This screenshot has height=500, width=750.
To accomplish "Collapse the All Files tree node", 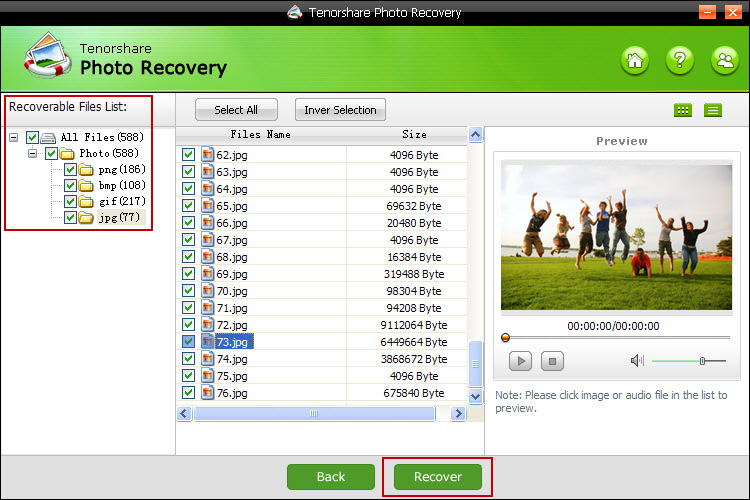I will tap(14, 137).
